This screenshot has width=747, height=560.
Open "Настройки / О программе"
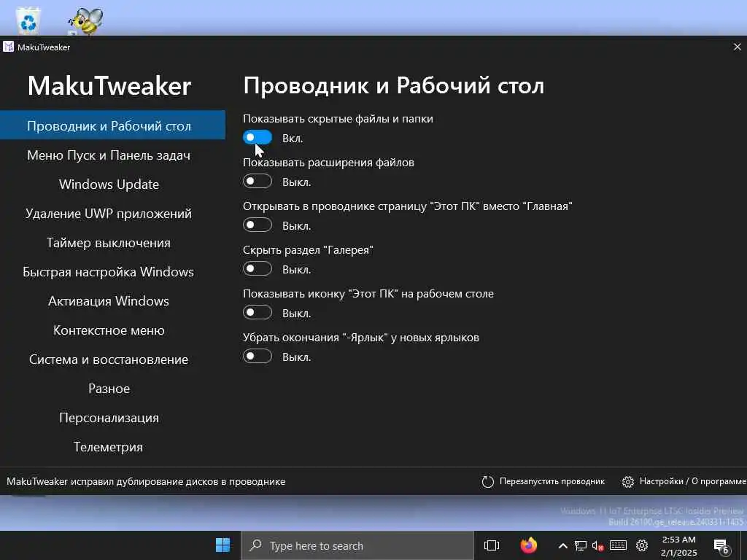pos(693,481)
